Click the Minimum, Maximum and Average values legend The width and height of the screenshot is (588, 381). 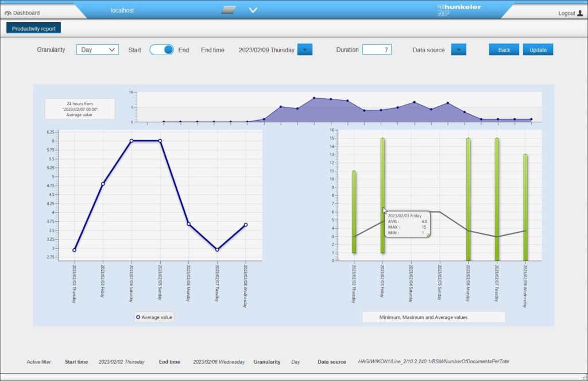click(434, 317)
